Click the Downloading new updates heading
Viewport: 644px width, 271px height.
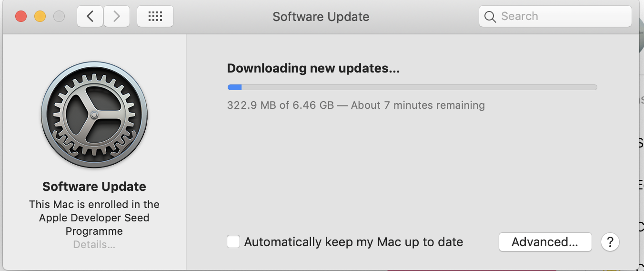(313, 68)
